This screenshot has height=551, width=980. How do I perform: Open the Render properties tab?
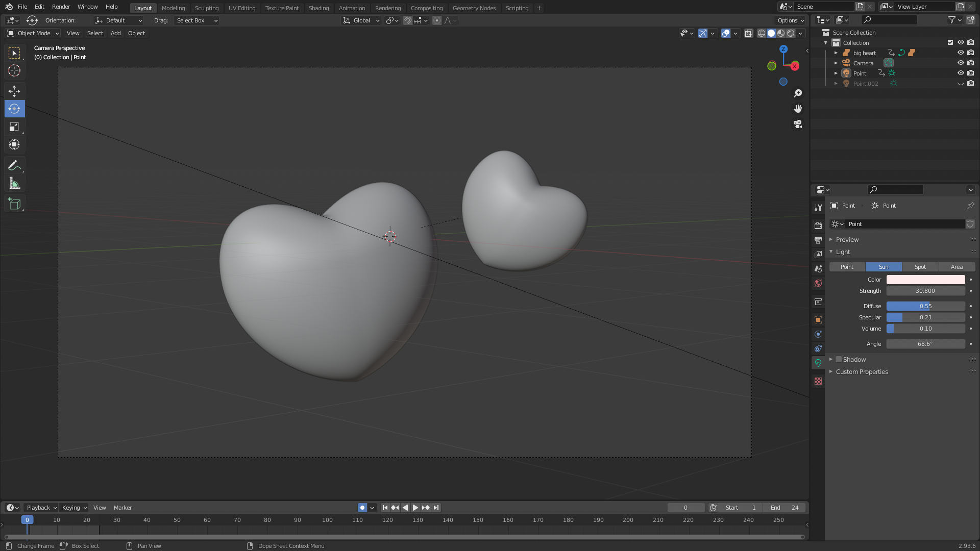(x=818, y=226)
